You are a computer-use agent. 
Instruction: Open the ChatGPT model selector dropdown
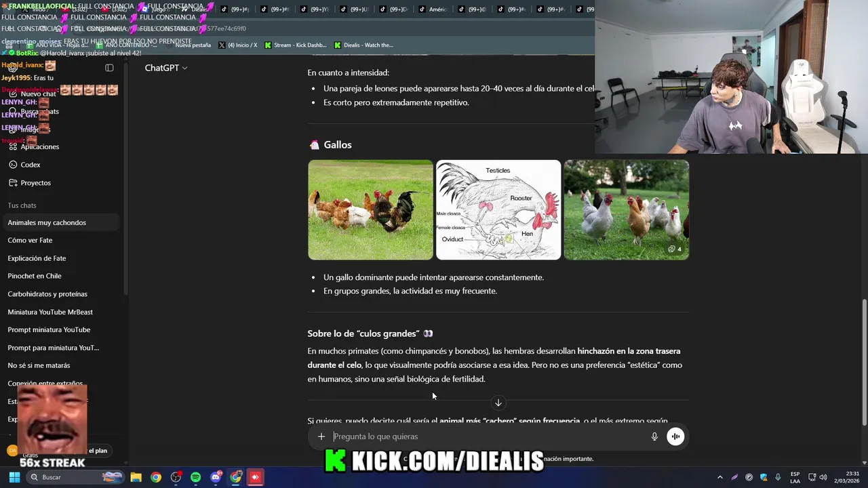pos(165,68)
